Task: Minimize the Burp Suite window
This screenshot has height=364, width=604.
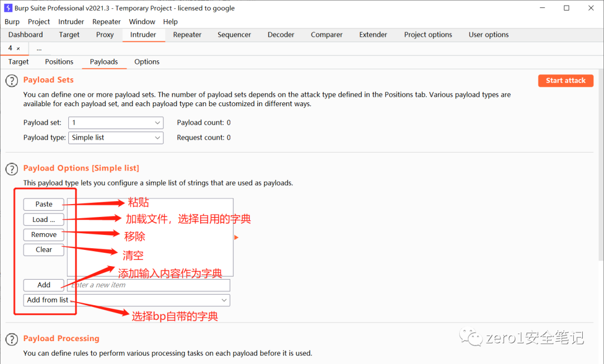Action: 542,8
